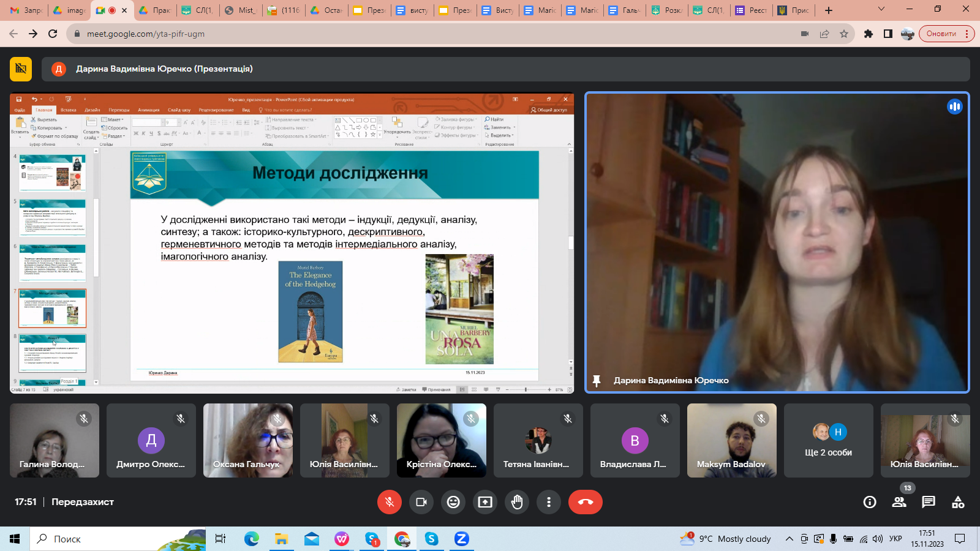Show the participants list
This screenshot has width=980, height=551.
tap(899, 502)
